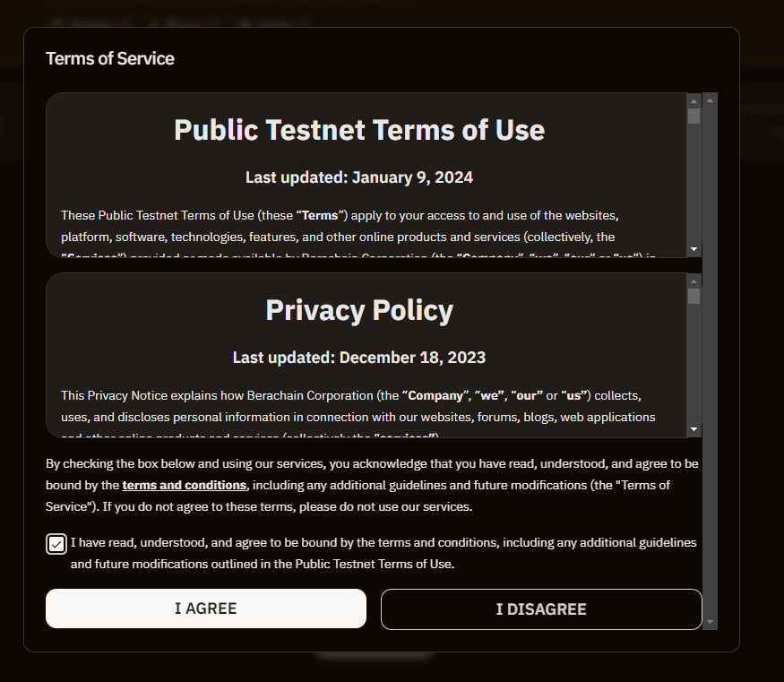Click the Terms of Use scroll-up arrow

pos(694,101)
